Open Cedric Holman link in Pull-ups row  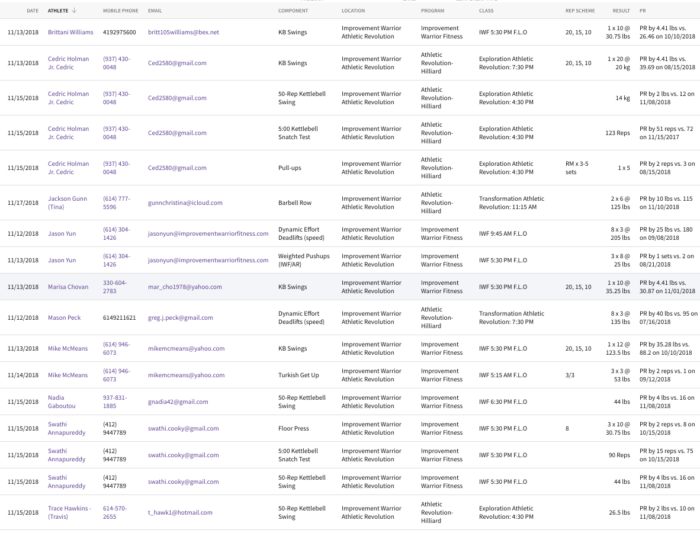(68, 168)
